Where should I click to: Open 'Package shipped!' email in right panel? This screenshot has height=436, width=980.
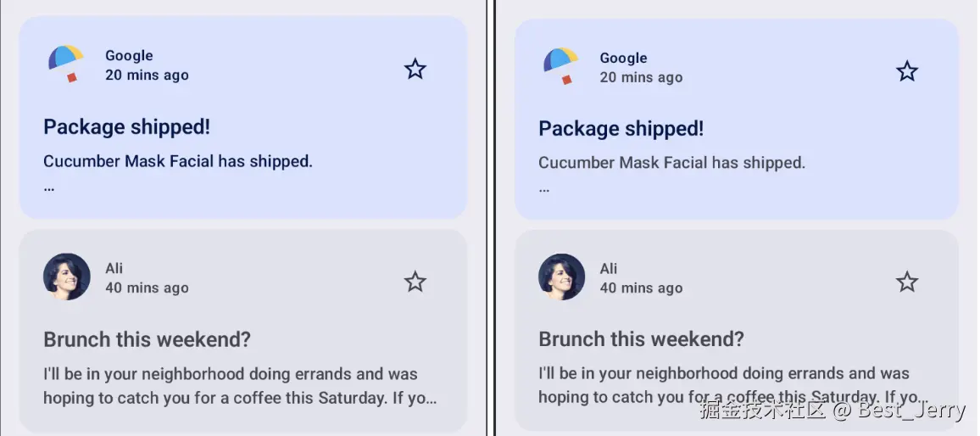click(621, 129)
